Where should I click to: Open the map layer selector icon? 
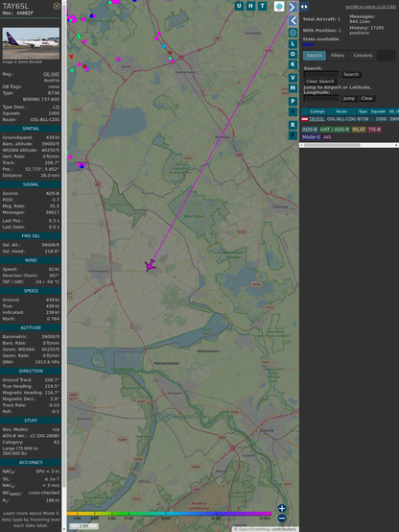pyautogui.click(x=279, y=6)
